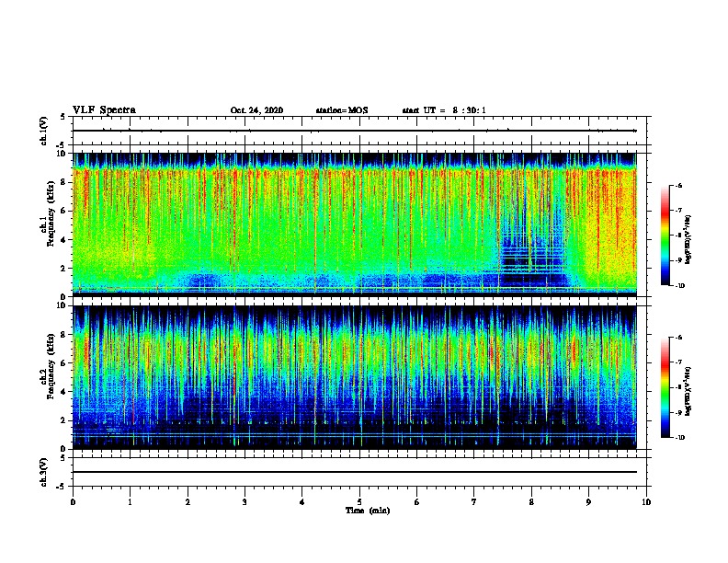Click the ch.1(V) axis label

(x=44, y=131)
